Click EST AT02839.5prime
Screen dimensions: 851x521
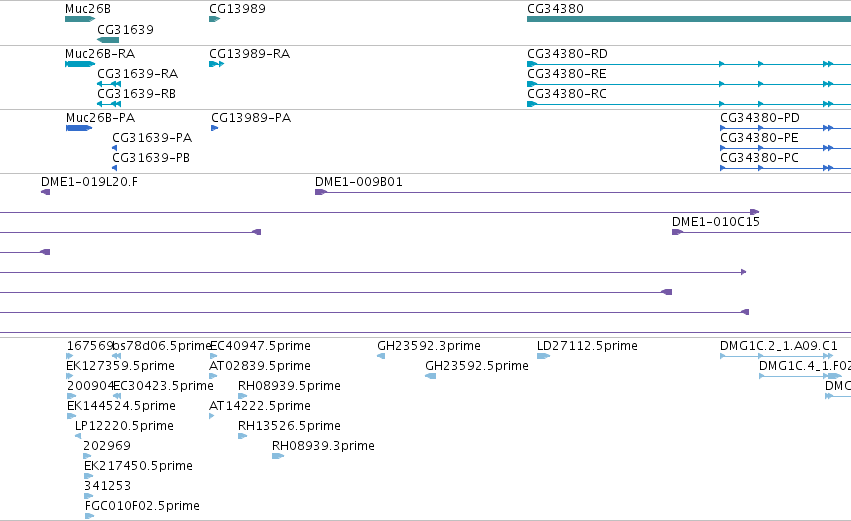pyautogui.click(x=260, y=366)
